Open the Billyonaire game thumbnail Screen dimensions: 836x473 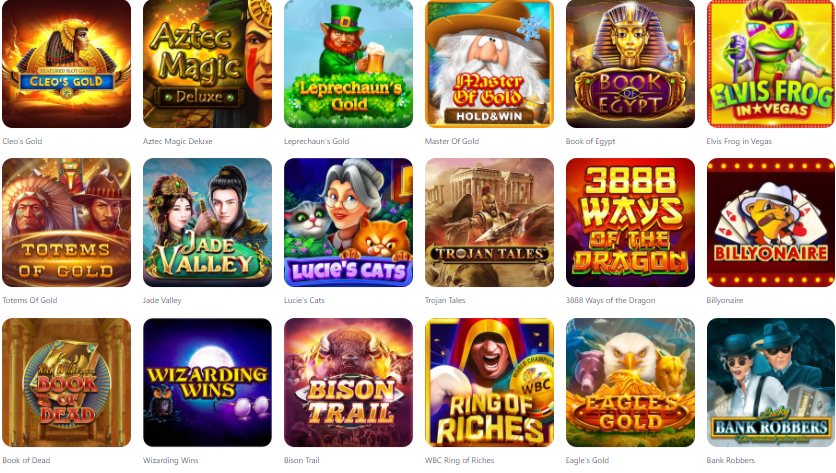771,222
